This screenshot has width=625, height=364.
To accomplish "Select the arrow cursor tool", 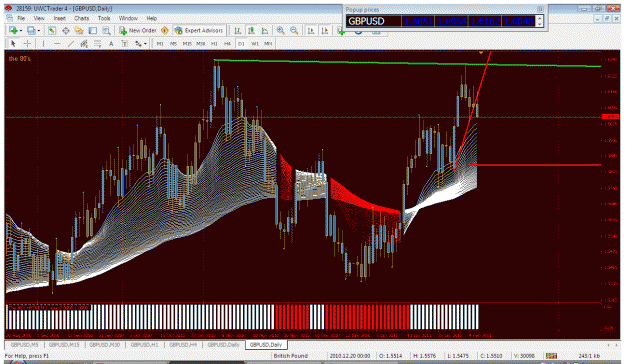I will coord(13,43).
